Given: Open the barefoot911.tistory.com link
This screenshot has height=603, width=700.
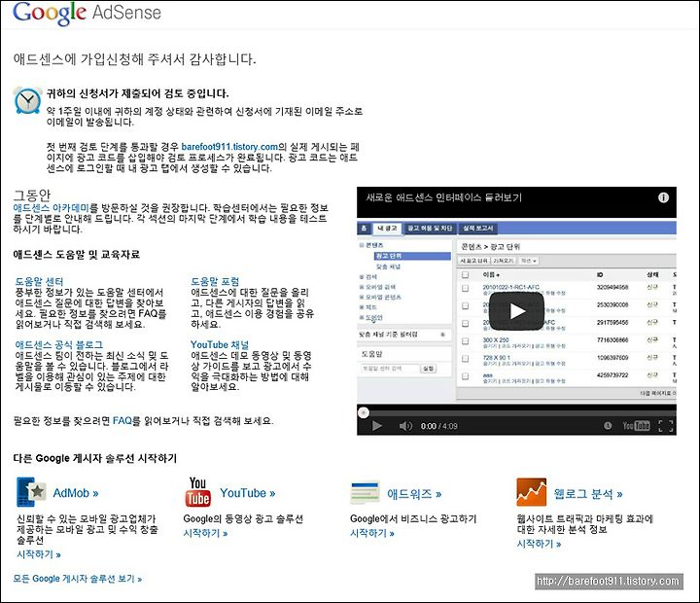Looking at the screenshot, I should tap(229, 147).
